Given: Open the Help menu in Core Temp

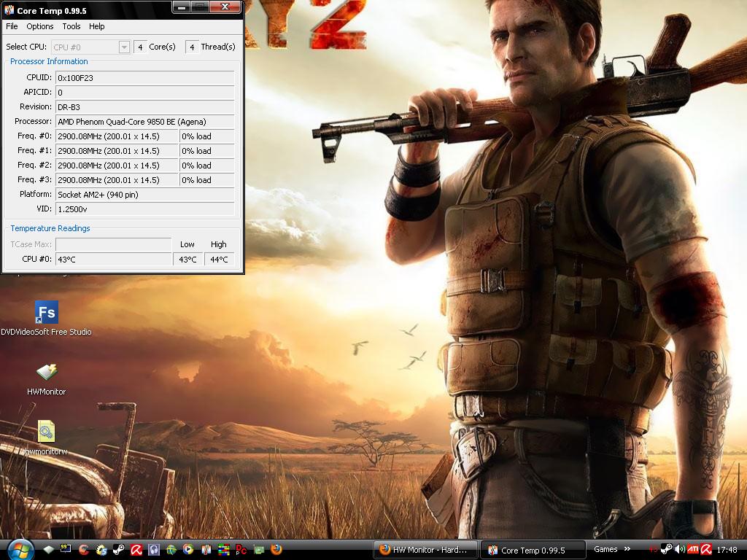Looking at the screenshot, I should [97, 26].
